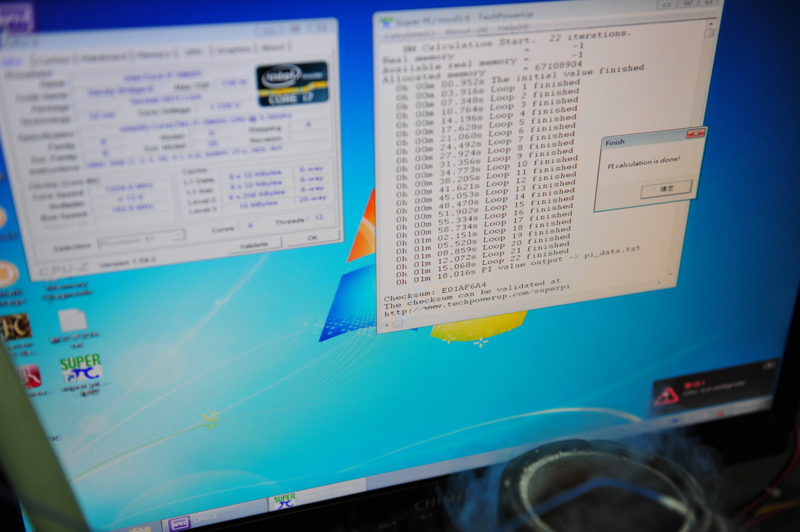Minimize the CPU-Z window
Screen dimensions: 800x532
tap(268, 31)
